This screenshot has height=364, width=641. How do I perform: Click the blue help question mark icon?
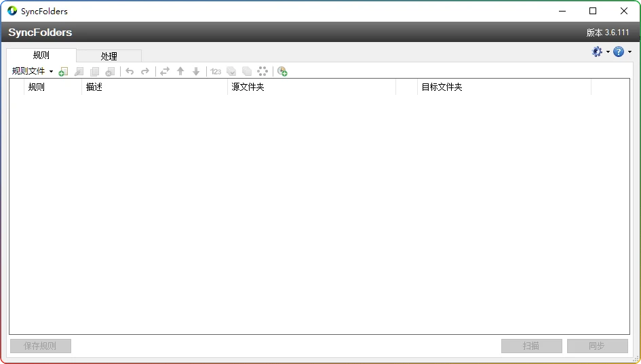point(619,52)
